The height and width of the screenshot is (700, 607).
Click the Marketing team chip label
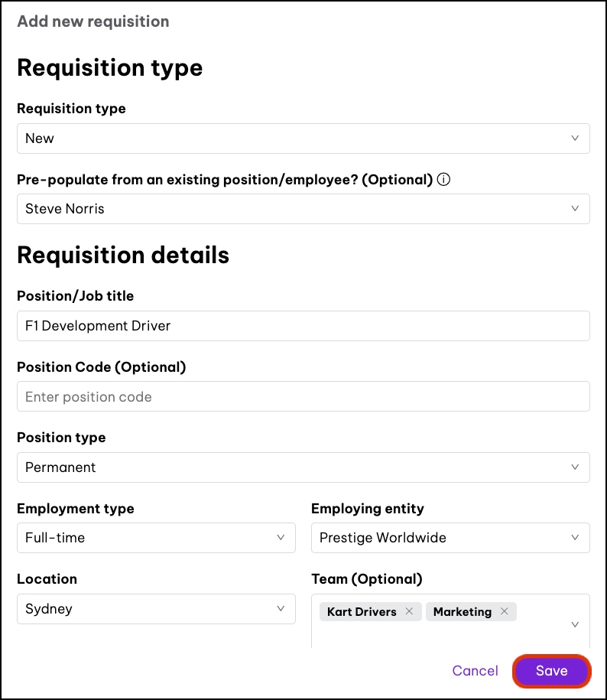coord(462,611)
